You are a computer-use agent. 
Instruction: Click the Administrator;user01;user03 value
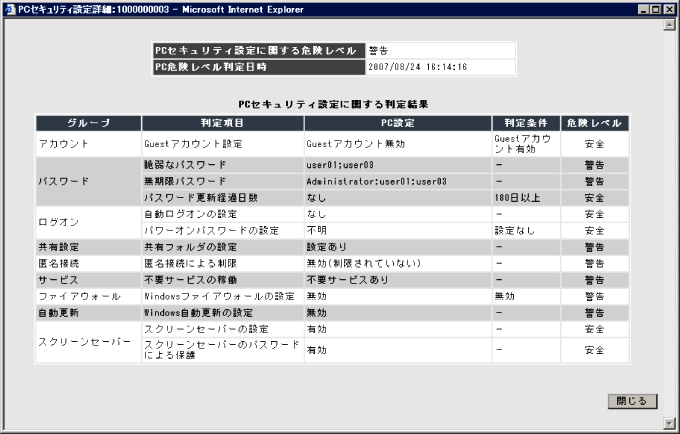[x=376, y=181]
